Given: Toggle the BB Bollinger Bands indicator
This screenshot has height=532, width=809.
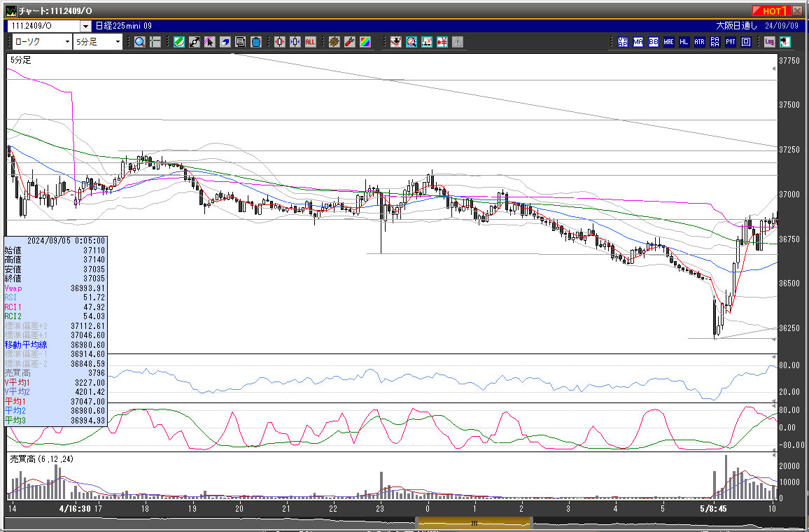Looking at the screenshot, I should point(654,42).
